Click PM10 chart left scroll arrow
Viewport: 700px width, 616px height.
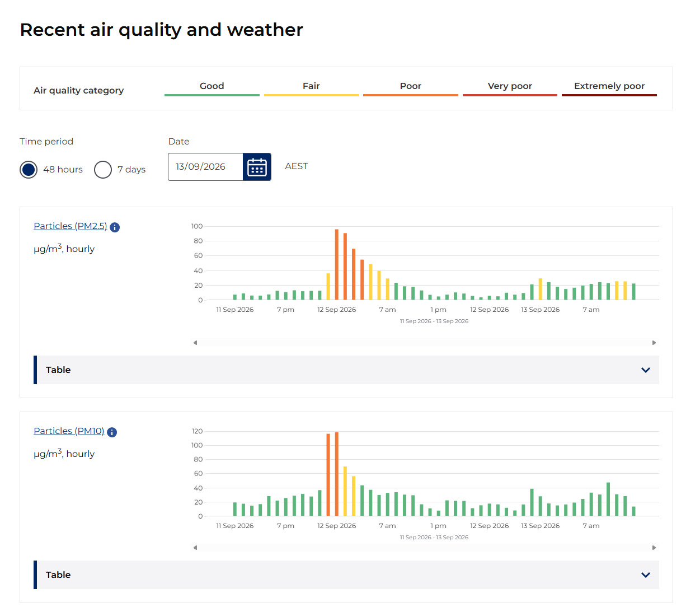click(x=195, y=548)
